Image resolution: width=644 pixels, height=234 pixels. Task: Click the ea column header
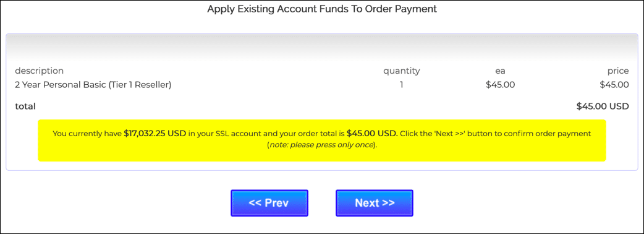[500, 71]
